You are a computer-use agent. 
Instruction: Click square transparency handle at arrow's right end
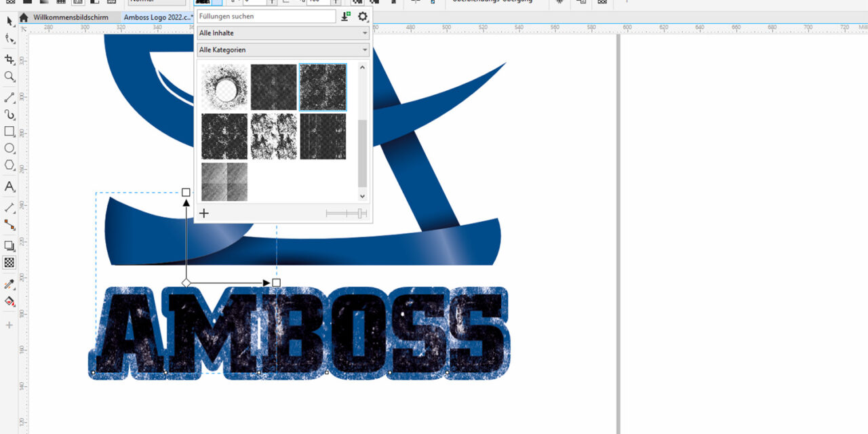277,282
